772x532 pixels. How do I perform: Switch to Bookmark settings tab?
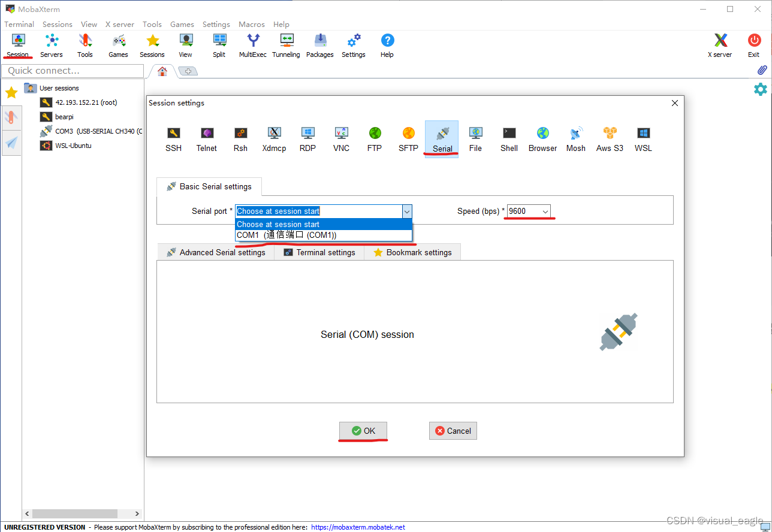[412, 252]
